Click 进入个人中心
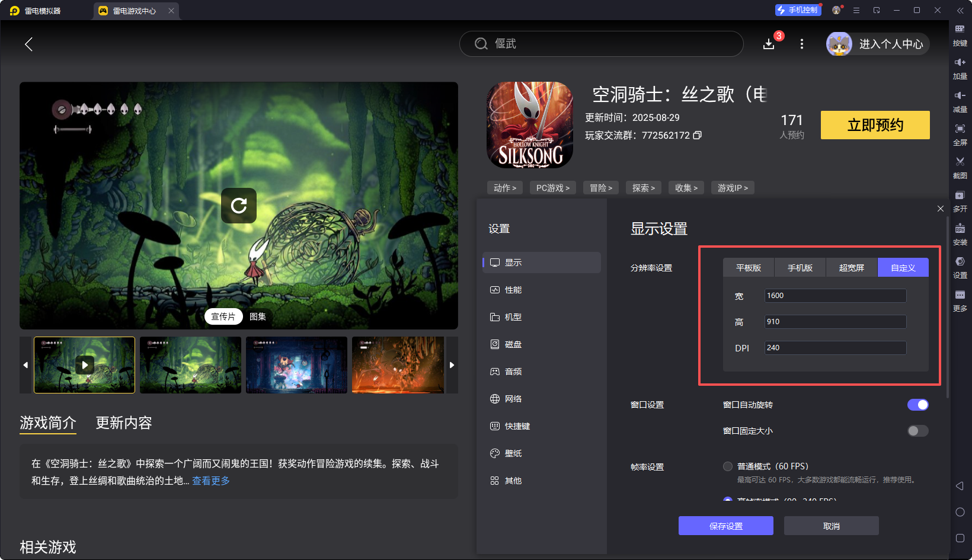Screen dimensions: 972x560 point(891,44)
